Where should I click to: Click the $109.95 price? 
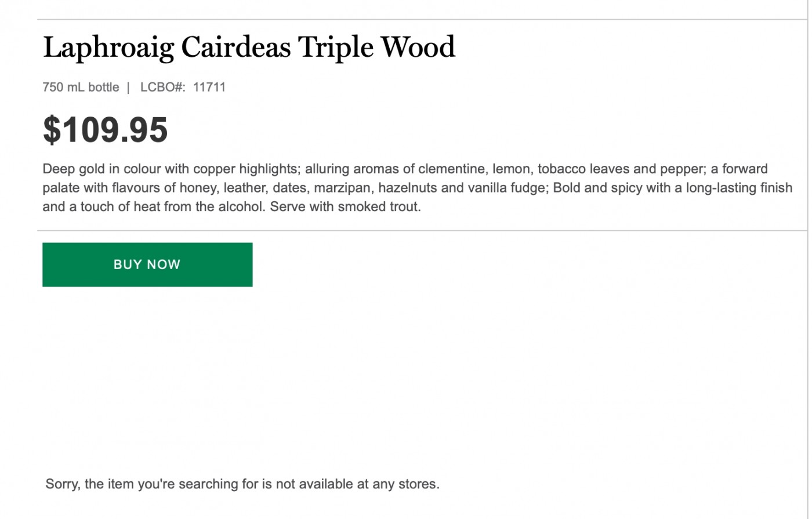(x=105, y=130)
